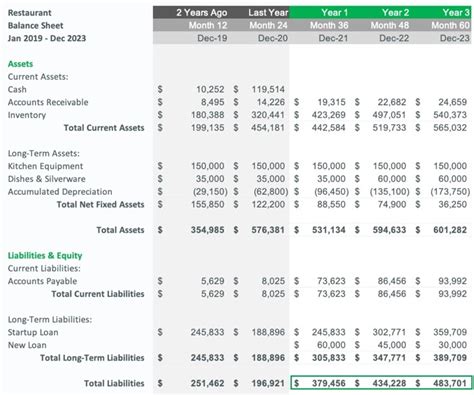Click the 'Jan 2019 - Dec 2023' cell
Image resolution: width=474 pixels, height=395 pixels.
tap(47, 38)
